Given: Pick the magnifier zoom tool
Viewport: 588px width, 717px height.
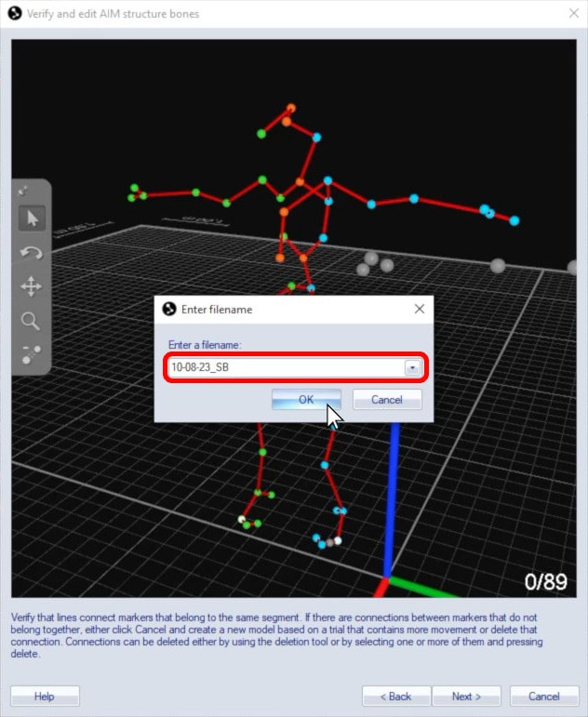Looking at the screenshot, I should [x=32, y=321].
